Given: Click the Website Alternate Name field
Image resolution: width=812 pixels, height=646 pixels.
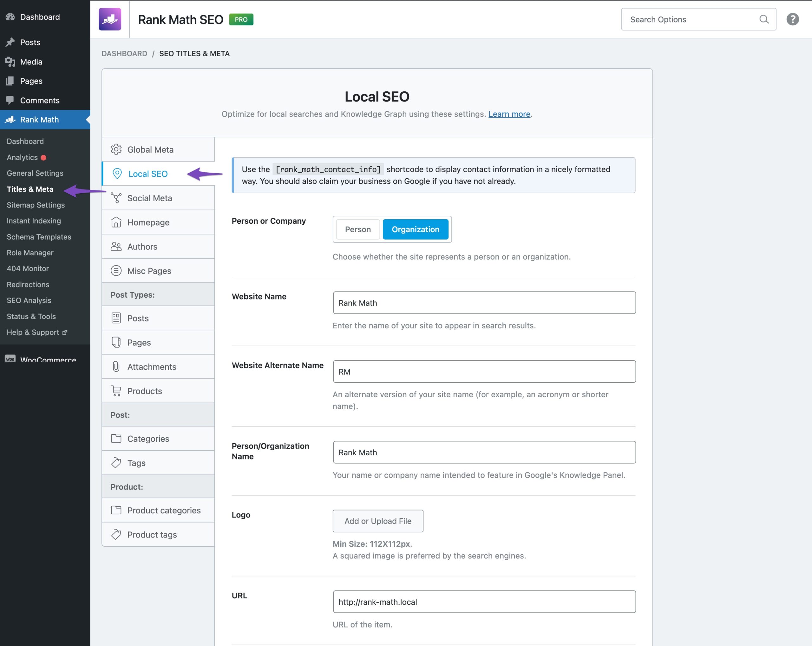Looking at the screenshot, I should (x=484, y=372).
